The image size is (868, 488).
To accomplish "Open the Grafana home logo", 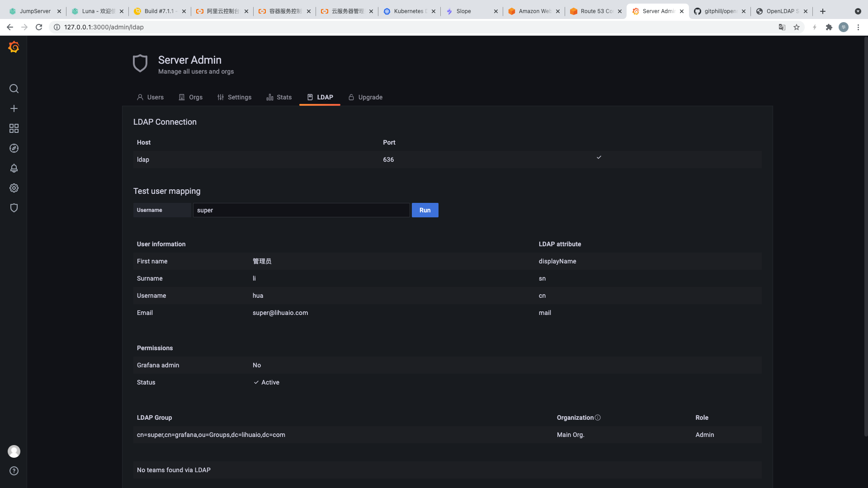I will coord(14,47).
